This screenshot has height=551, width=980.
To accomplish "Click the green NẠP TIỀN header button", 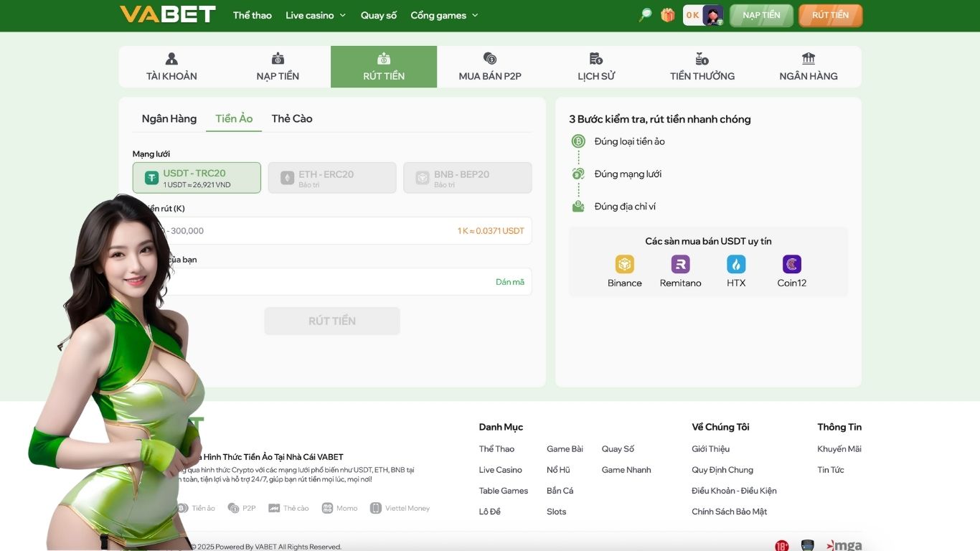I will pyautogui.click(x=761, y=15).
